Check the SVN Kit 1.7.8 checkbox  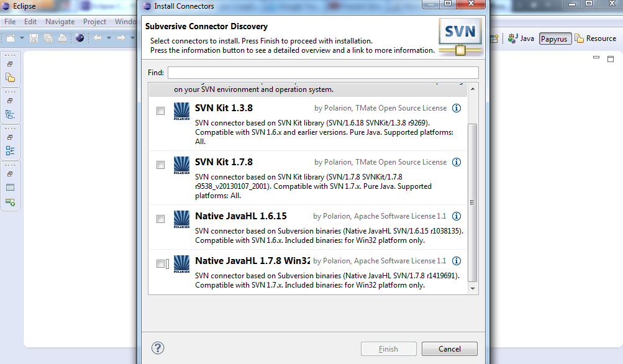160,165
